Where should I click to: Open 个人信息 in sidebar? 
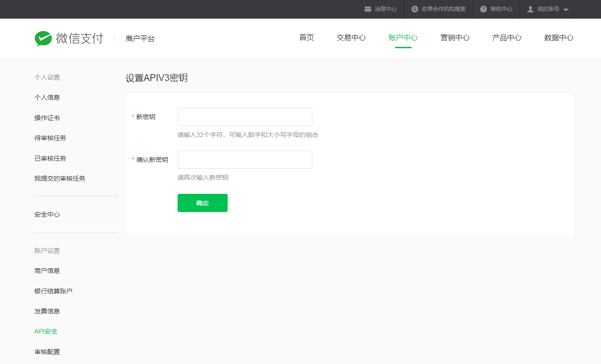click(x=47, y=97)
